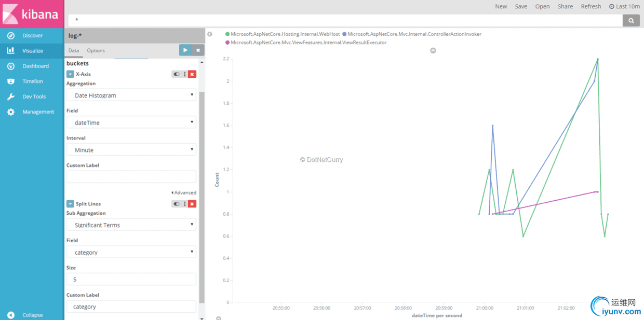Open the Last 10m time picker
This screenshot has height=320, width=644.
tap(624, 6)
